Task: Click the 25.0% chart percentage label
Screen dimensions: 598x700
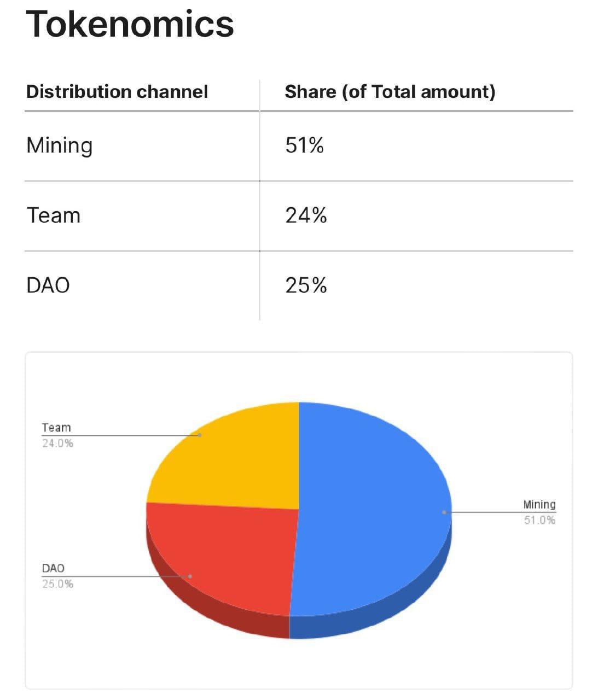Action: click(x=57, y=584)
